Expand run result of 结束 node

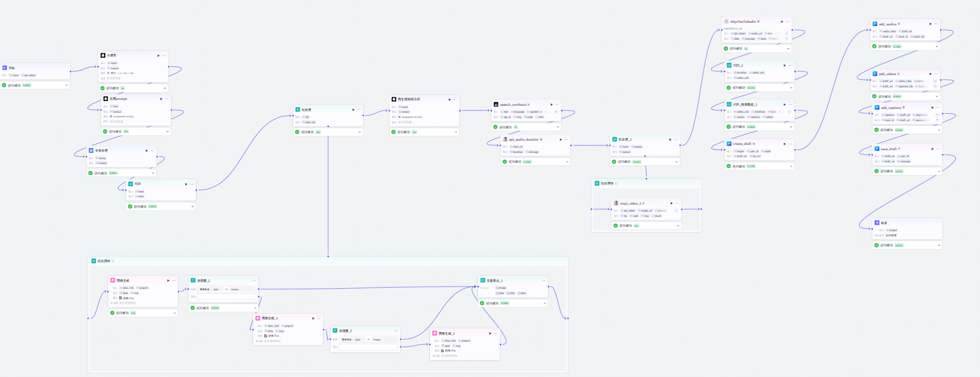click(939, 245)
